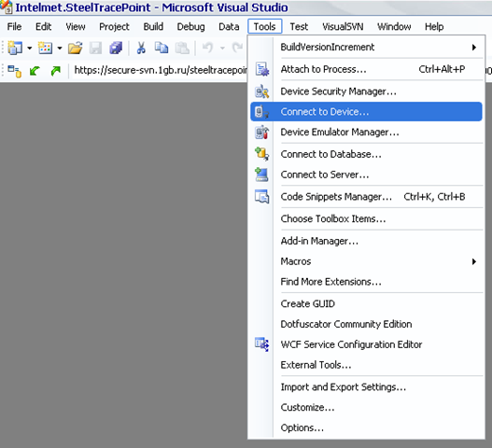
Task: Open the Build menu
Action: click(x=153, y=27)
